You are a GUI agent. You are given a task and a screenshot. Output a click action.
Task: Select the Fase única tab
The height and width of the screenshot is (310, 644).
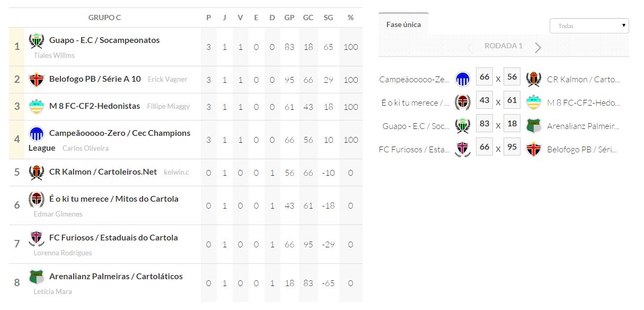click(403, 24)
